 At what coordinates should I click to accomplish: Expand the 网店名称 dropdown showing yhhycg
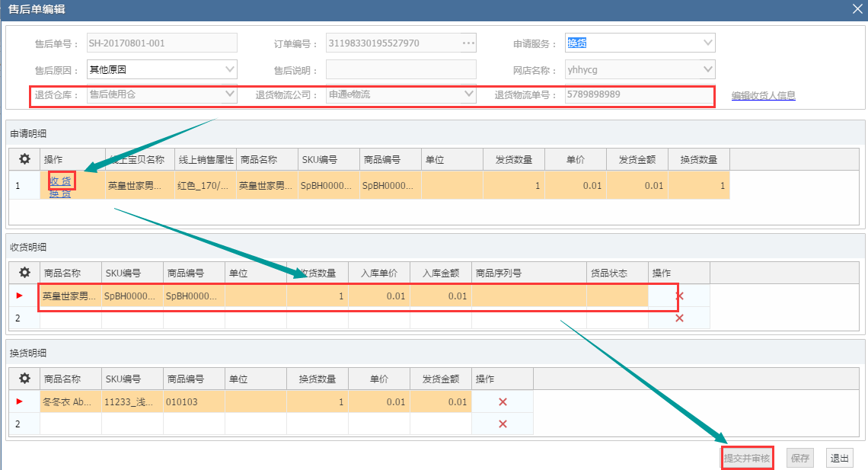pos(709,69)
